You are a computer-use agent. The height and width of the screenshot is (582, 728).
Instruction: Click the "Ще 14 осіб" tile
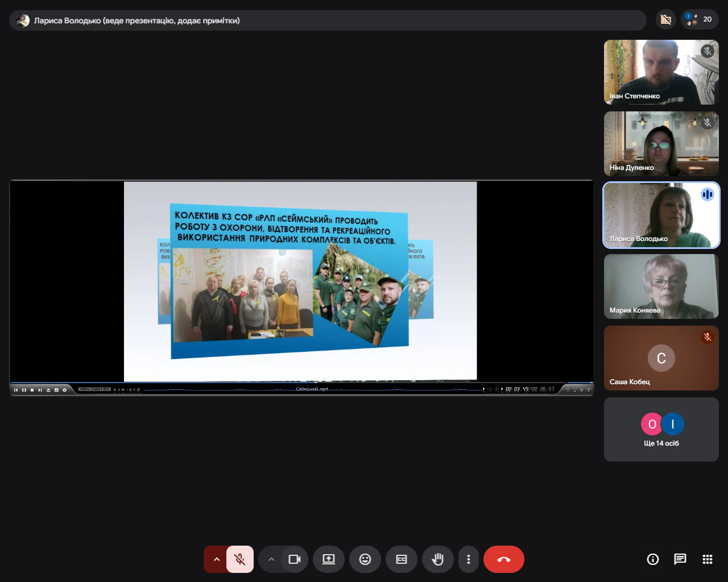pyautogui.click(x=661, y=430)
